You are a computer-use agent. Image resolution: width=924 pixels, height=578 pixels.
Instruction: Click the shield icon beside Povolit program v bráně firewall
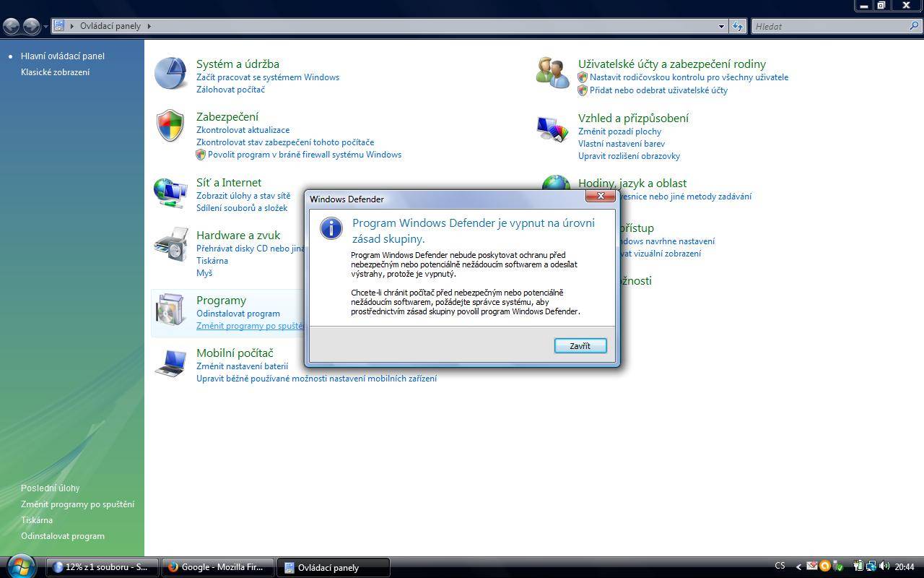click(201, 155)
